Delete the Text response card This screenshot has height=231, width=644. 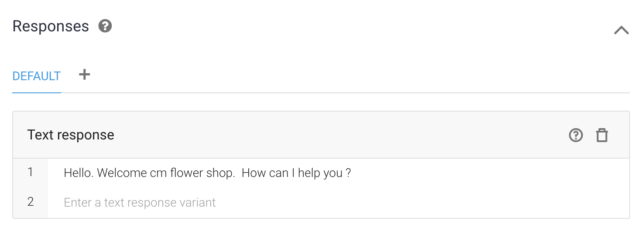[602, 135]
